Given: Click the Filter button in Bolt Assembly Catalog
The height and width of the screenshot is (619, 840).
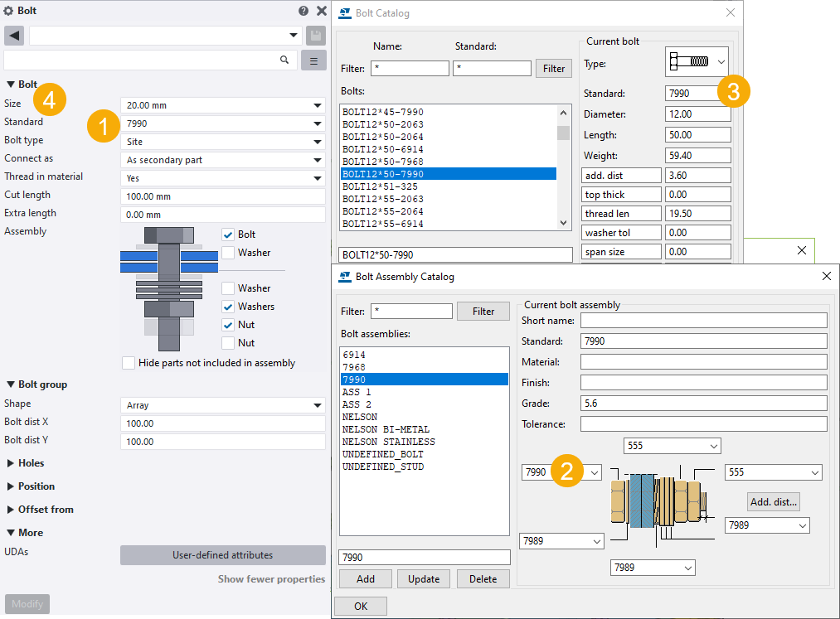Looking at the screenshot, I should pyautogui.click(x=483, y=311).
